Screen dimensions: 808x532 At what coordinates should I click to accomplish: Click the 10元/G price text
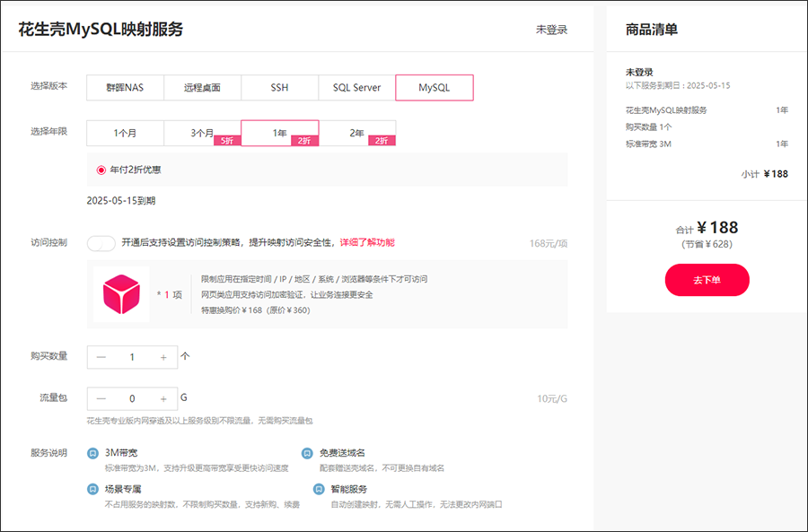pos(552,398)
